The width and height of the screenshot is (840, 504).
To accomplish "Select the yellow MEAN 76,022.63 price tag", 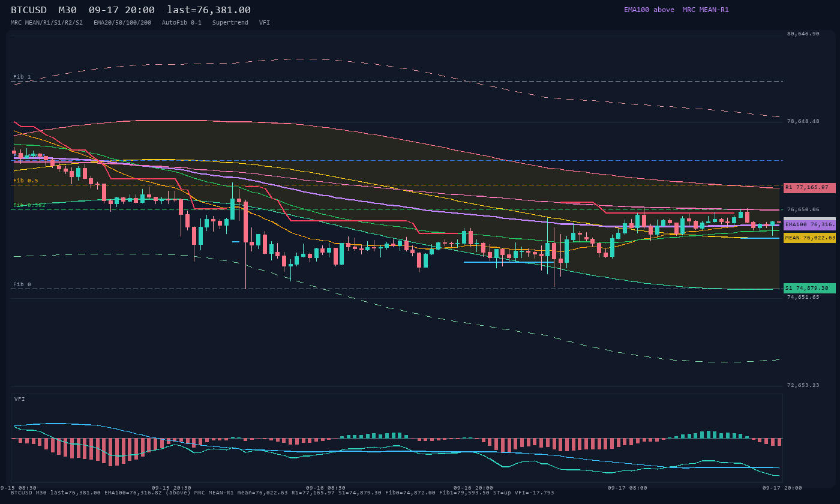I will click(809, 238).
